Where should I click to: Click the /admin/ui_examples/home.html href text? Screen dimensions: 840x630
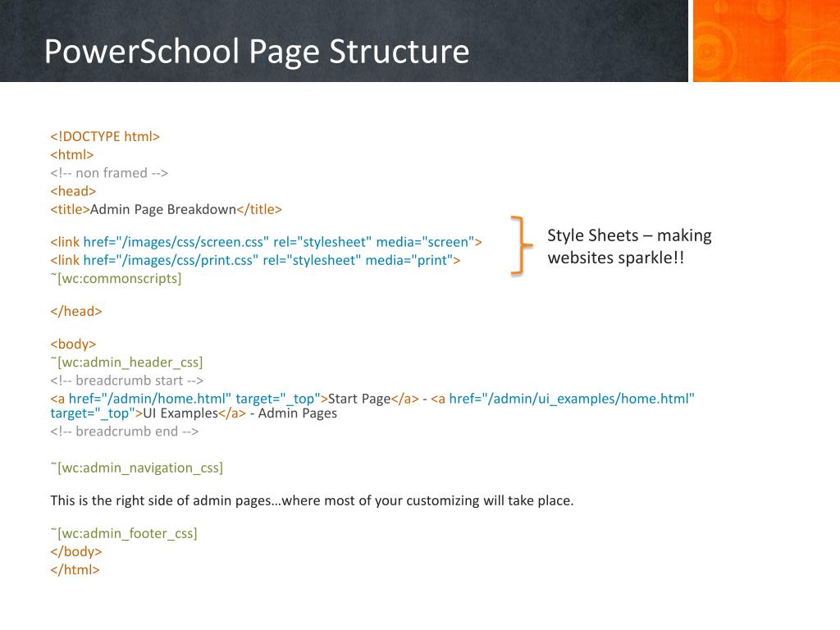point(587,399)
